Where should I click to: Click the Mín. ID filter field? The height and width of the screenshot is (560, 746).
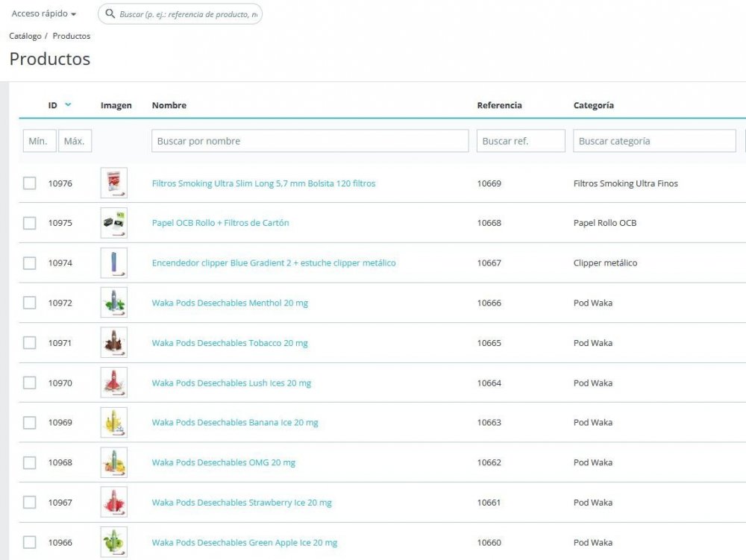pyautogui.click(x=40, y=141)
